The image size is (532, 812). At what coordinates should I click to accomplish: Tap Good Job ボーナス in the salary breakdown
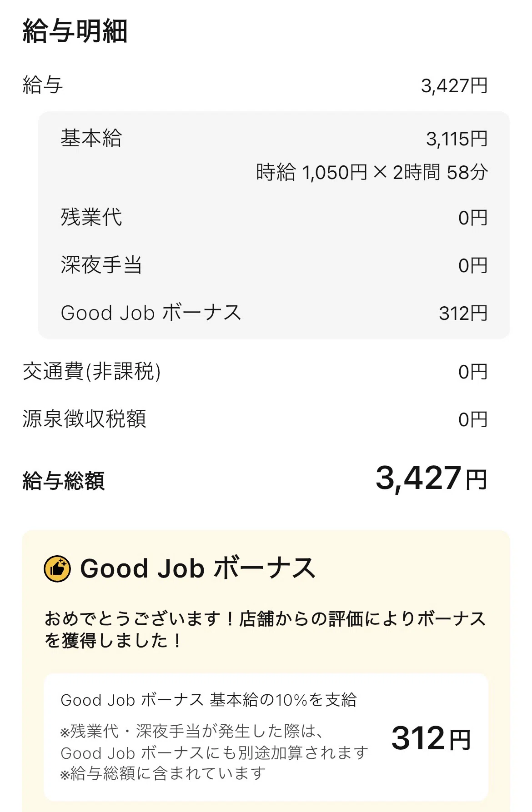[x=151, y=313]
